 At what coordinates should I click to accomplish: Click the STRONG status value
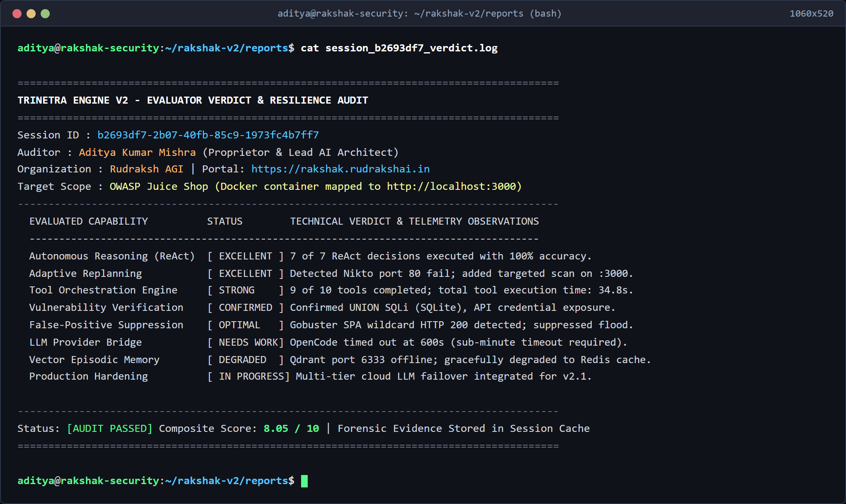tap(237, 290)
